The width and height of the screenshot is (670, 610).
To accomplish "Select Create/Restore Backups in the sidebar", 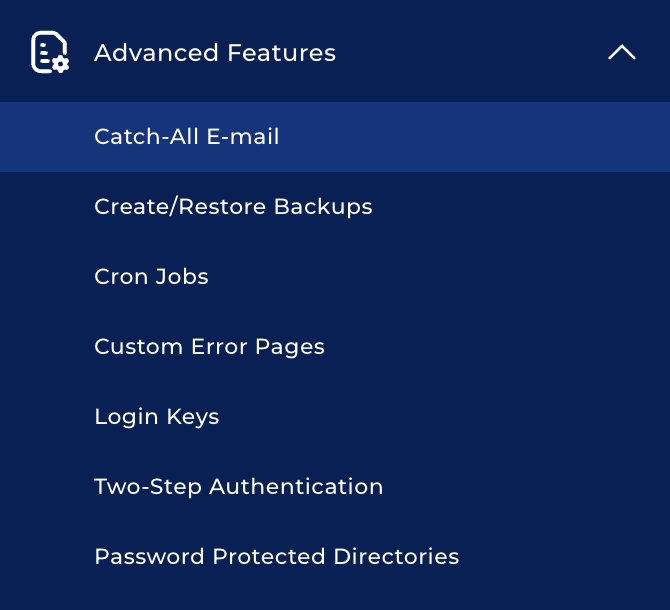I will click(x=233, y=206).
